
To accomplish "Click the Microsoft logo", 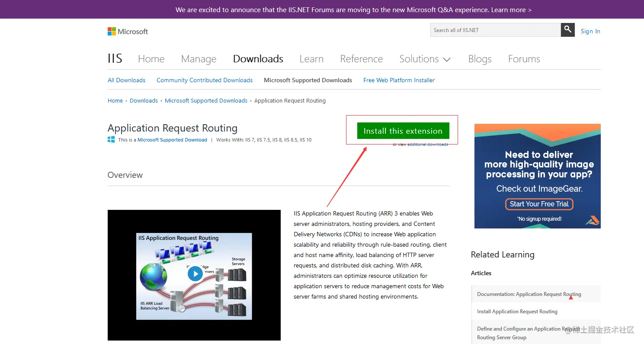I will [128, 31].
